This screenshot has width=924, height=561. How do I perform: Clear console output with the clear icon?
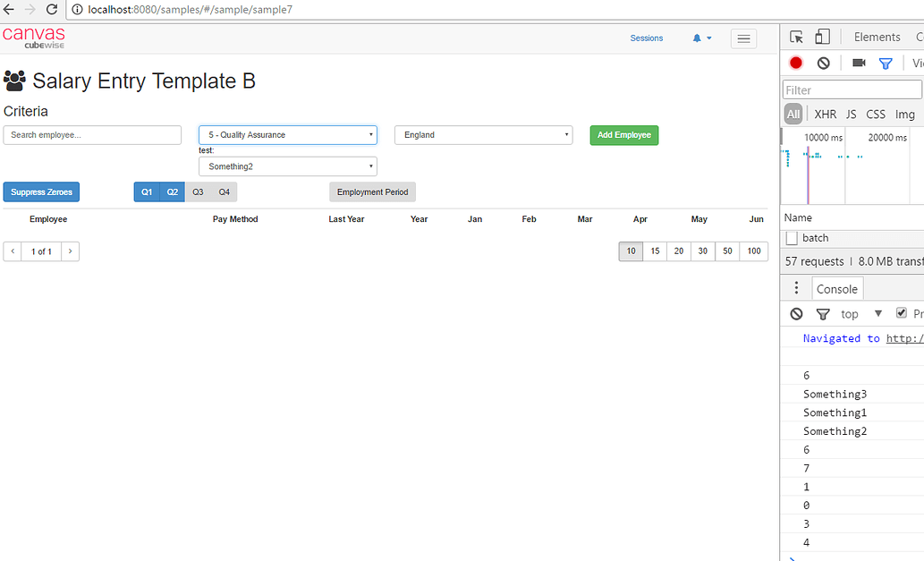(x=796, y=313)
